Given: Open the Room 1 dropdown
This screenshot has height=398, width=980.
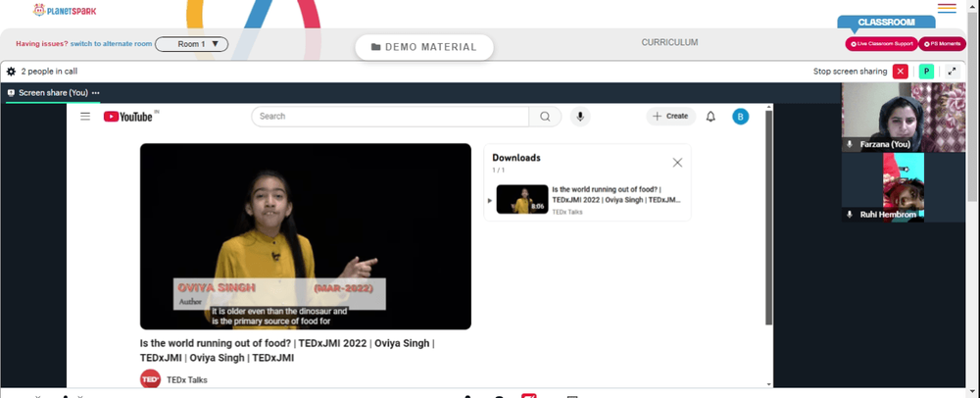Looking at the screenshot, I should pyautogui.click(x=191, y=44).
